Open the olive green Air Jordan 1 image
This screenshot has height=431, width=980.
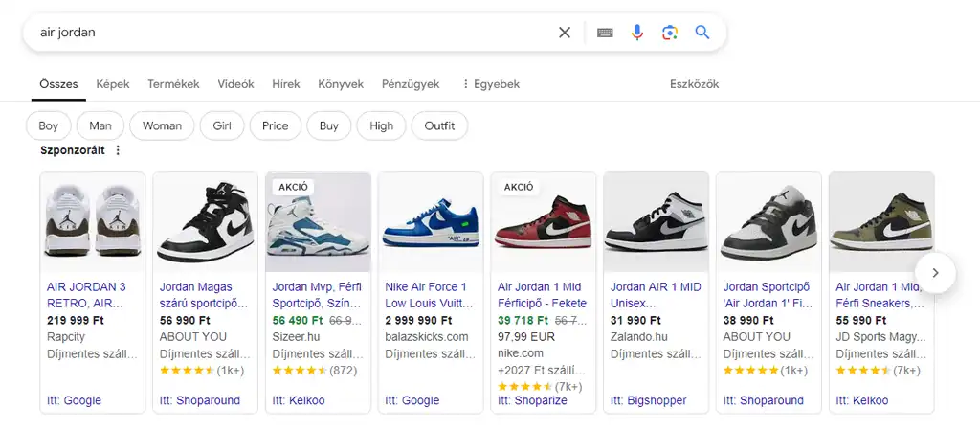(x=881, y=222)
